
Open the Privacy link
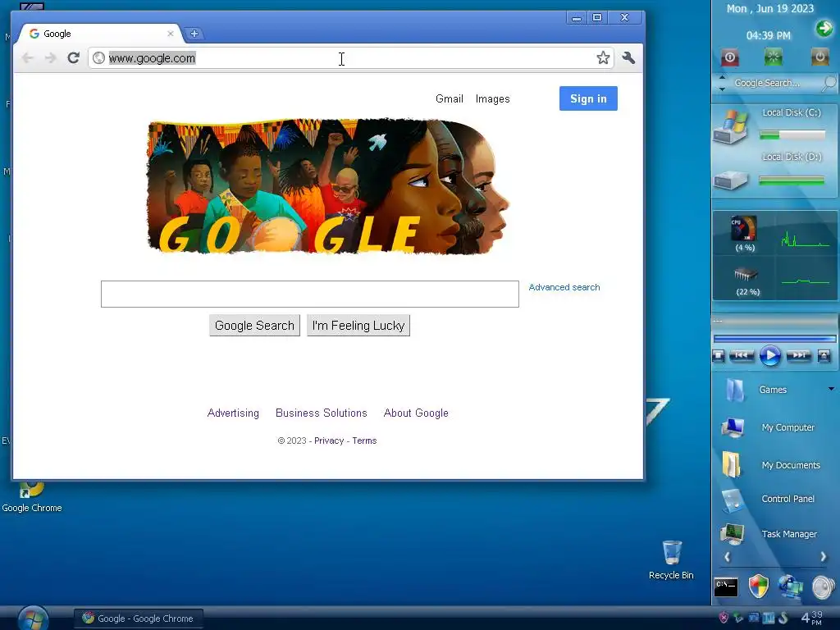[329, 441]
